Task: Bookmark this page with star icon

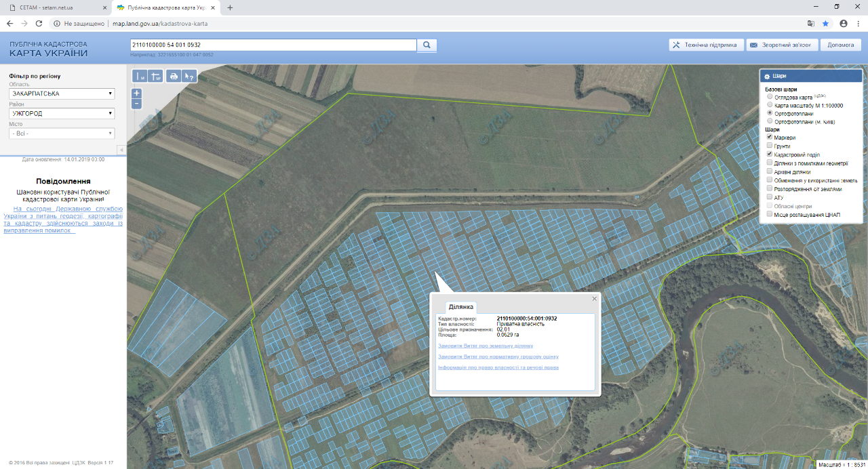Action: click(825, 23)
